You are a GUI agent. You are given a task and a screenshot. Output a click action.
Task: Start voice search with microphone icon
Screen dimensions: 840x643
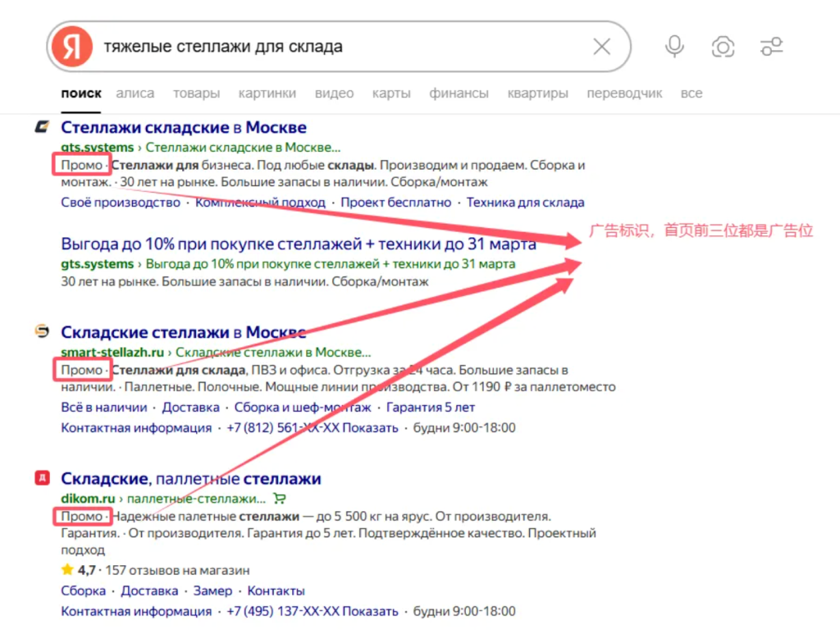point(674,47)
